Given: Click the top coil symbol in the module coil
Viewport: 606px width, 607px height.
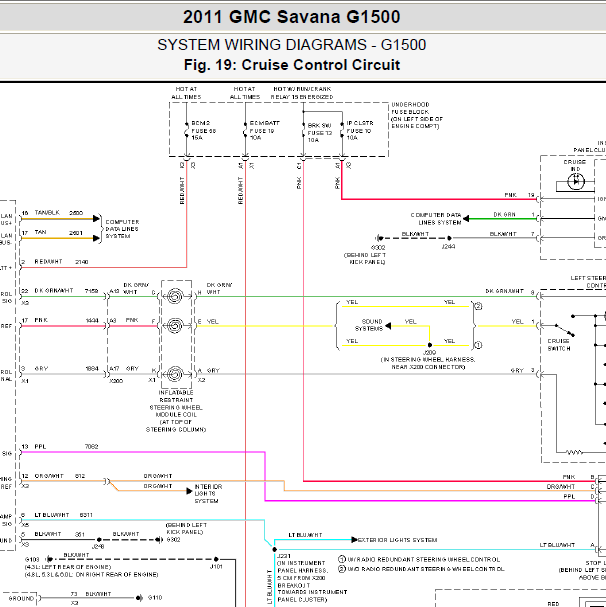Looking at the screenshot, I should pos(175,297).
